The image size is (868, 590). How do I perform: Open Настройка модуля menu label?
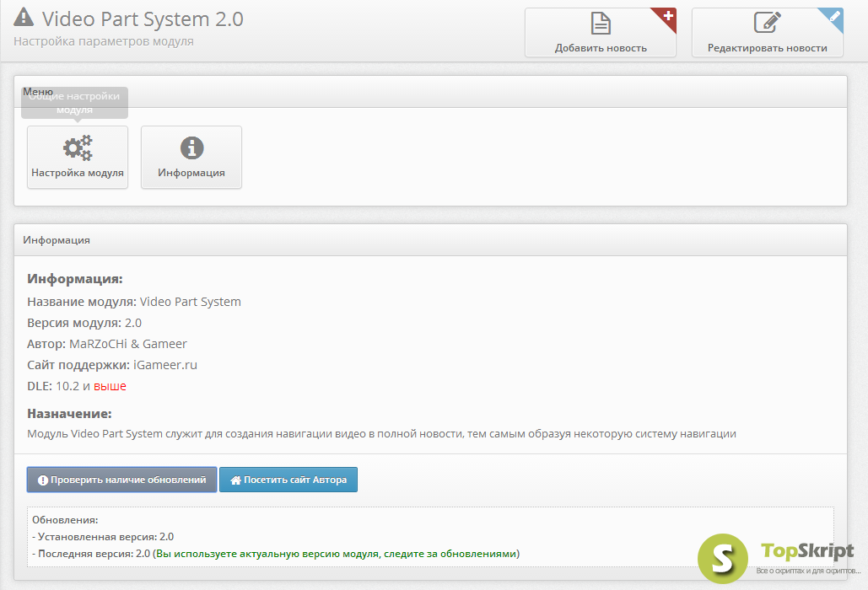tap(78, 173)
